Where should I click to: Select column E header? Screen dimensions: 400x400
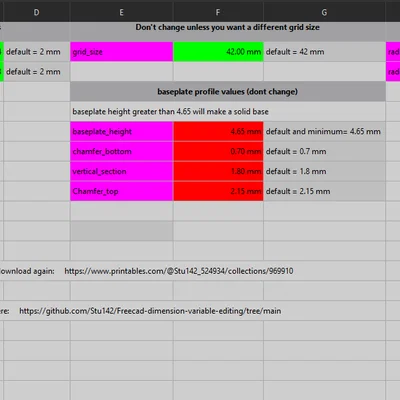click(121, 12)
